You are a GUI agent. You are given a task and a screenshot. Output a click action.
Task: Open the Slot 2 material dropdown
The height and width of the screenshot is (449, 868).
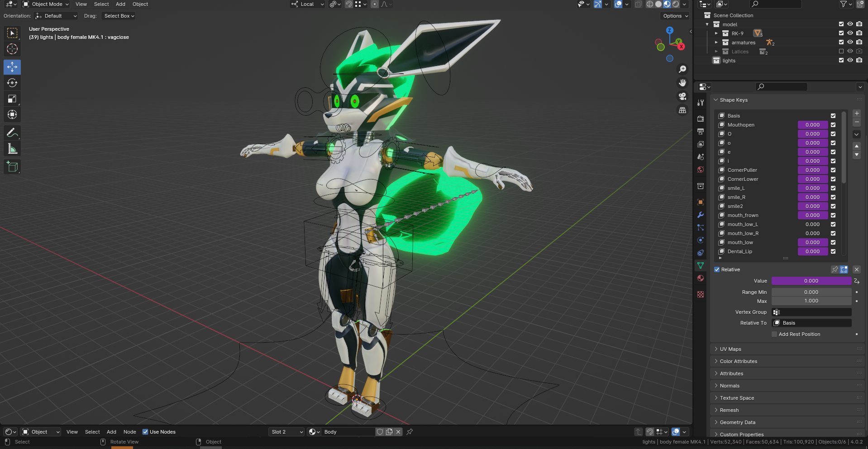pos(286,432)
